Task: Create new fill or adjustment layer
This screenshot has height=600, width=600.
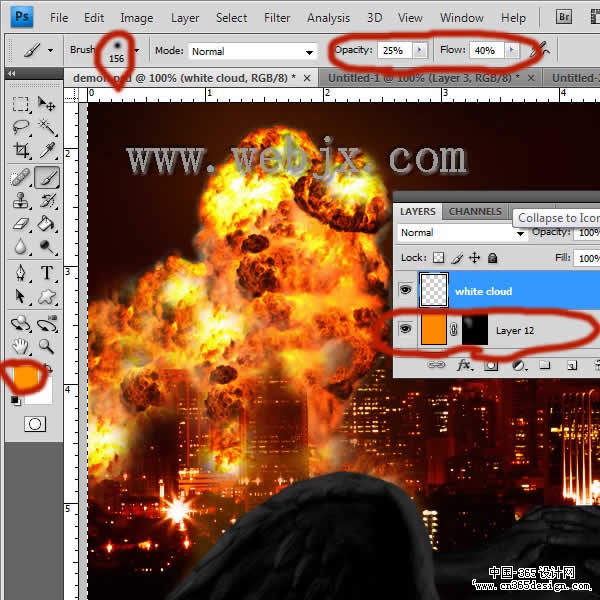Action: pos(518,365)
